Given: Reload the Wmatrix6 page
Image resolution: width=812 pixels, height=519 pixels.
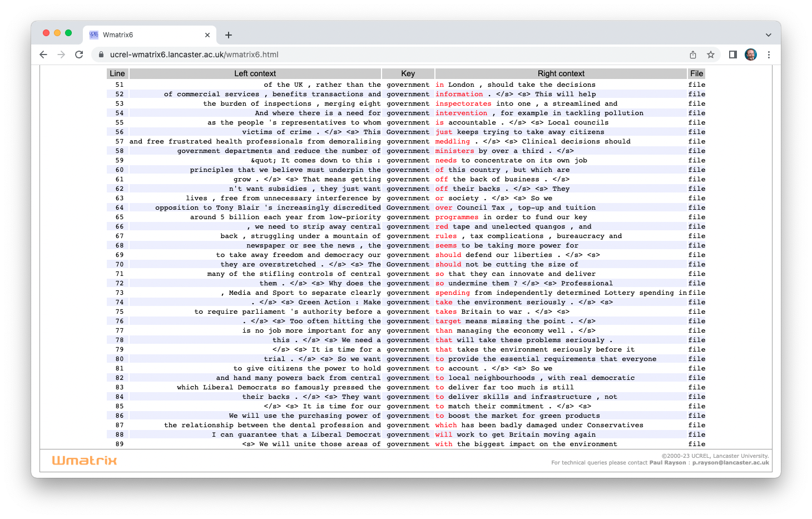Looking at the screenshot, I should coord(79,55).
